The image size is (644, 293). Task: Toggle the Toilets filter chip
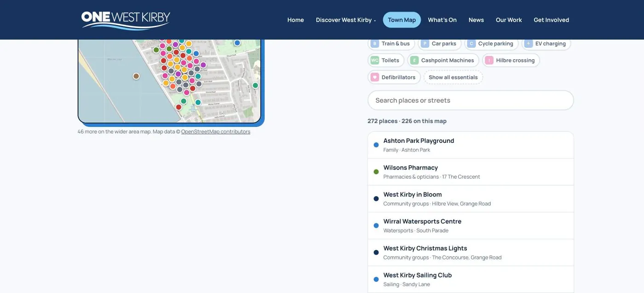[386, 60]
